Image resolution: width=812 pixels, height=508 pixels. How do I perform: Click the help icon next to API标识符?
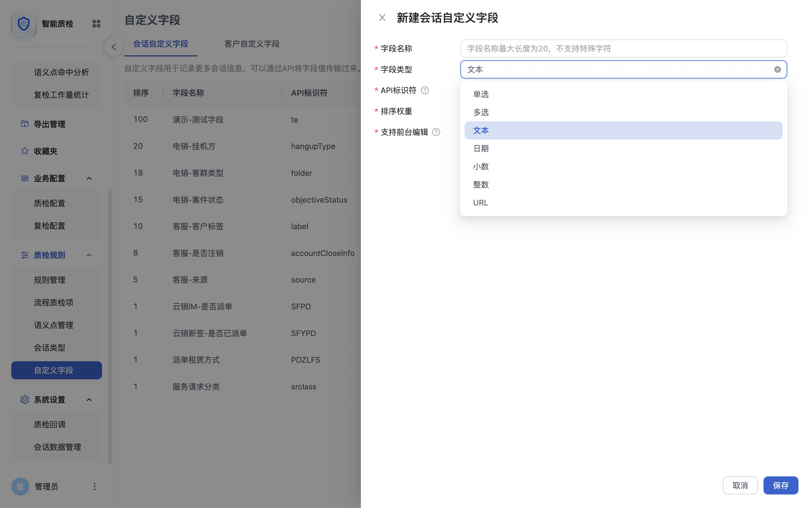point(425,90)
